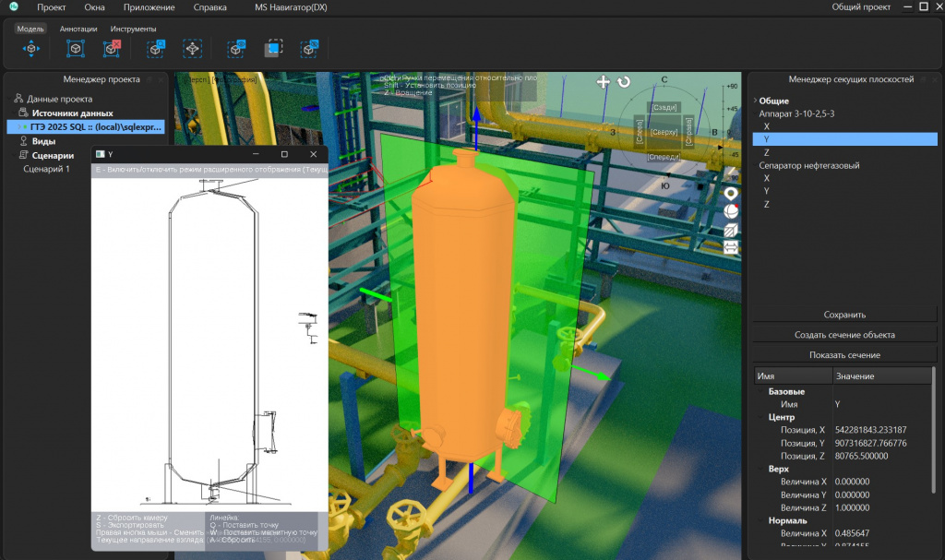Click the location pin icon in viewport
The height and width of the screenshot is (560, 945).
click(x=731, y=194)
